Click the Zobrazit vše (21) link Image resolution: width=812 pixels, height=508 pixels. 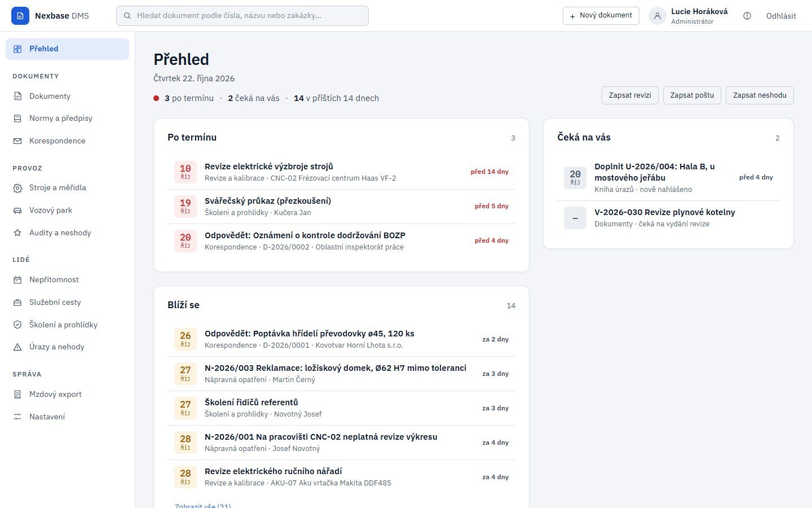(203, 506)
